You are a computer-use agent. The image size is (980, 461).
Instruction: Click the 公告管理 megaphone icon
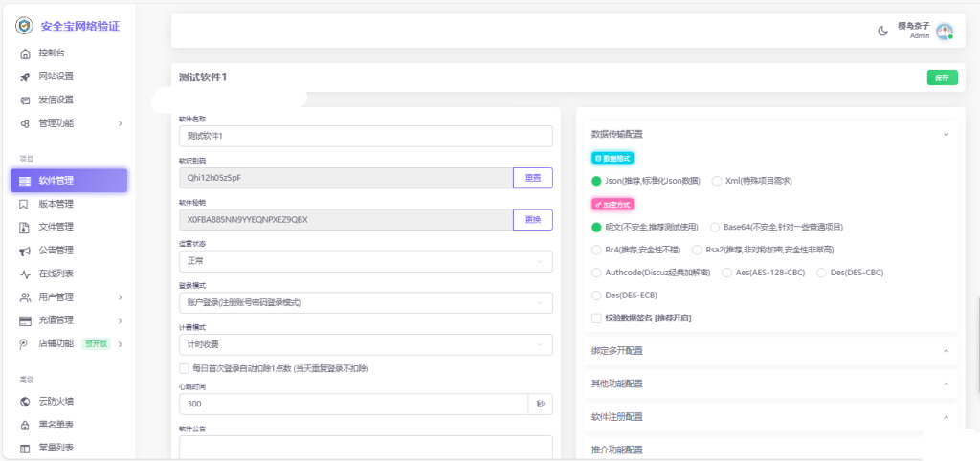(25, 251)
